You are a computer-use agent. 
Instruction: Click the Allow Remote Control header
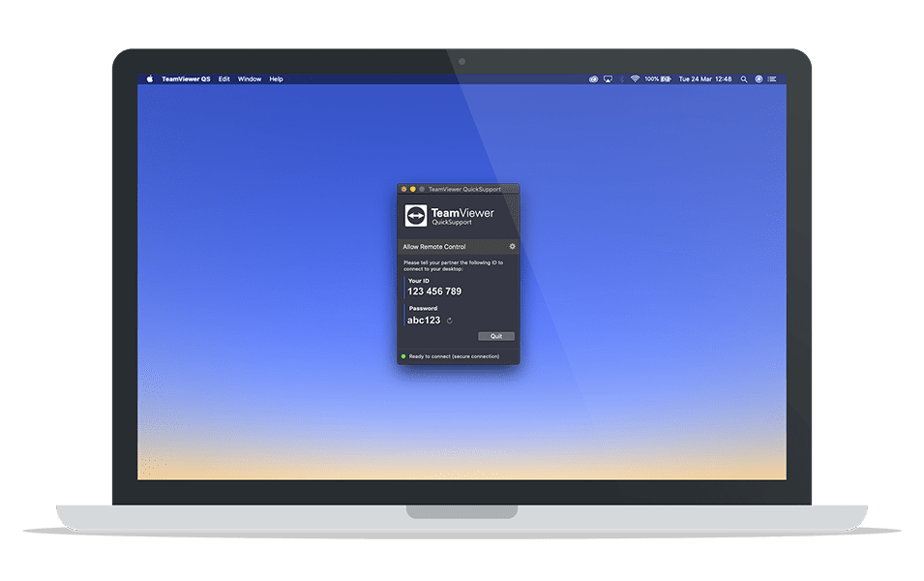[434, 247]
